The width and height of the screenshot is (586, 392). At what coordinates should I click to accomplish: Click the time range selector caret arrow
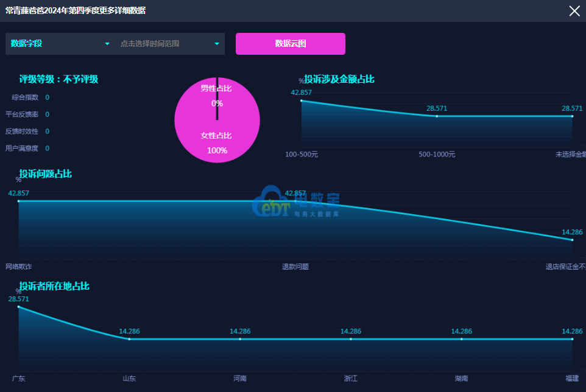point(217,44)
